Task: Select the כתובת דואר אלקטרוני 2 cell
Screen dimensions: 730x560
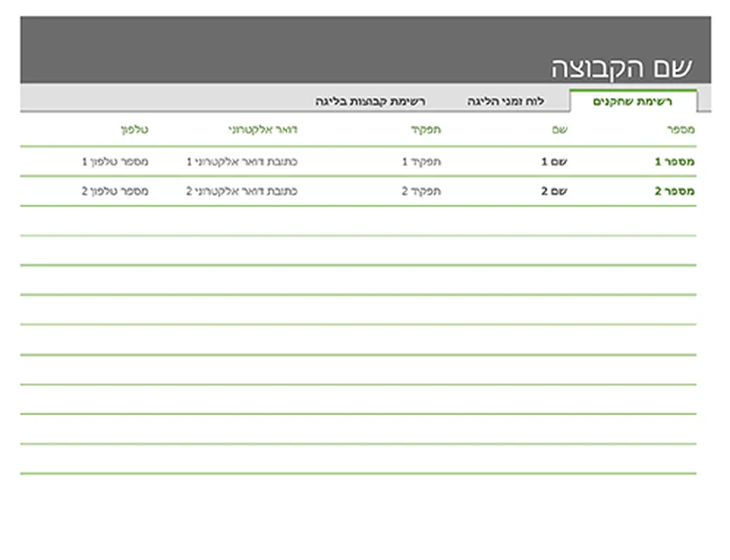Action: (x=242, y=191)
